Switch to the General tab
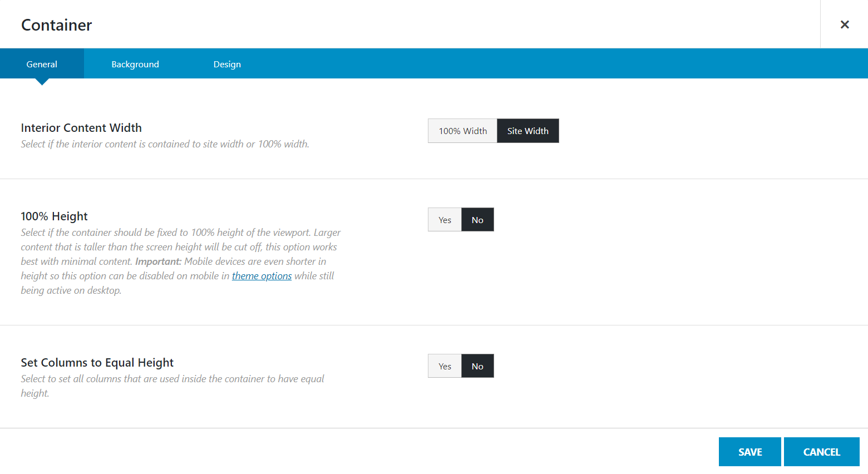Image resolution: width=868 pixels, height=474 pixels. click(x=42, y=63)
